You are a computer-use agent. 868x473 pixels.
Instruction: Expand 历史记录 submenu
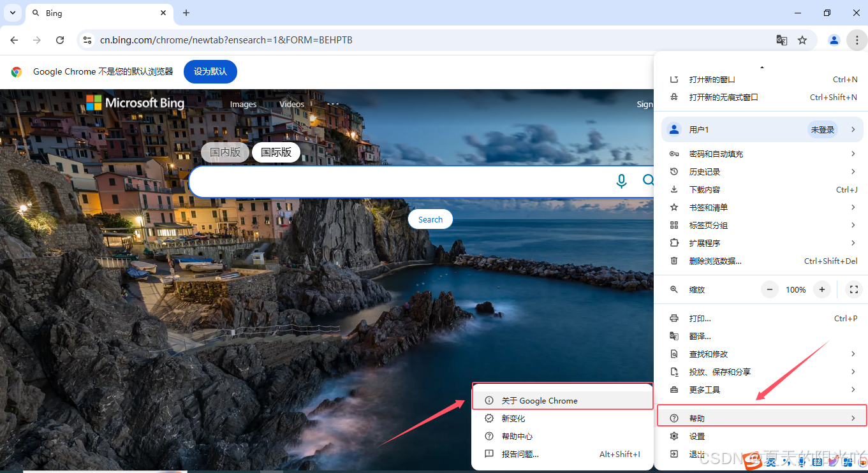pos(761,171)
